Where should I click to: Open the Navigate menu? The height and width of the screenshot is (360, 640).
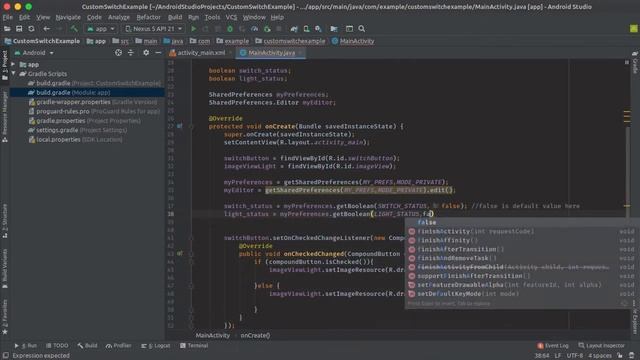coord(68,17)
